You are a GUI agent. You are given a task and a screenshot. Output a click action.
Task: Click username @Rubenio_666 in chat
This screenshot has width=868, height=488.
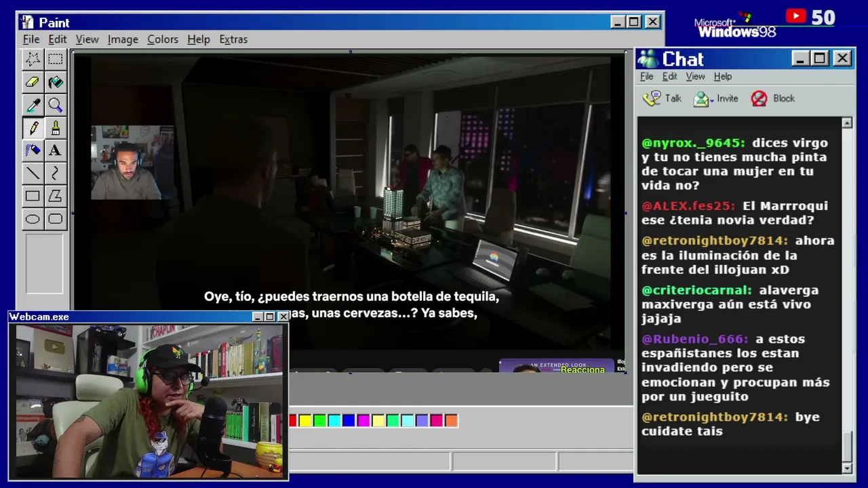(x=695, y=339)
